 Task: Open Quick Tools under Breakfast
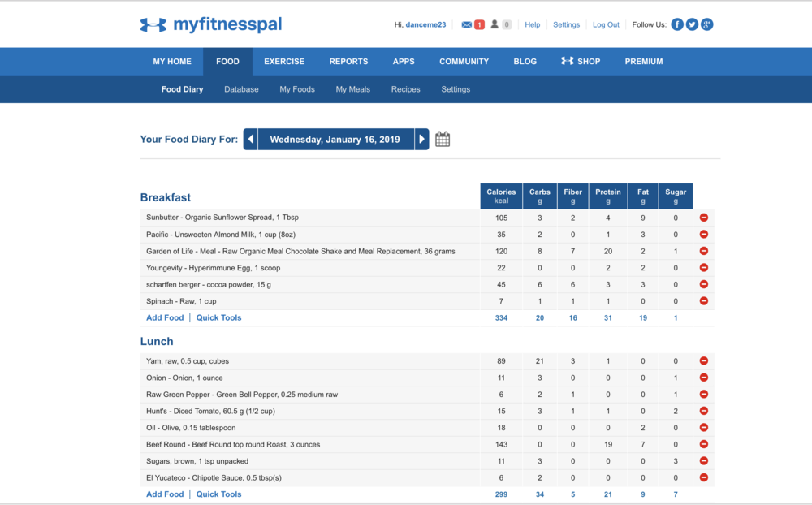[218, 317]
